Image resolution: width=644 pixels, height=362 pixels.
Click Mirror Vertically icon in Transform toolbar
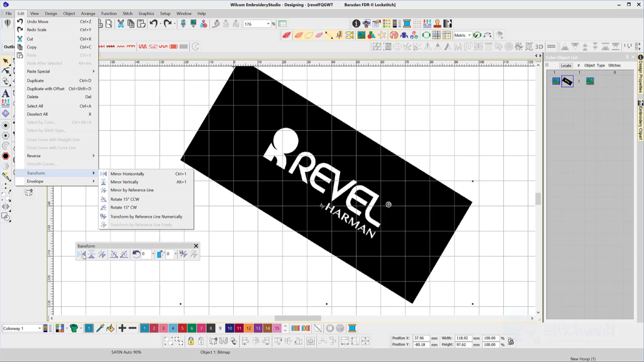pyautogui.click(x=92, y=254)
